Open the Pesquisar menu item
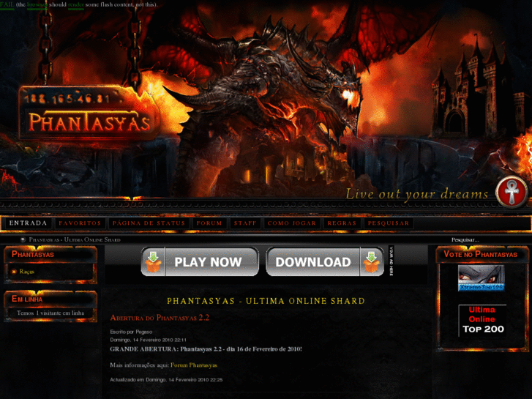This screenshot has height=399, width=532. click(389, 223)
